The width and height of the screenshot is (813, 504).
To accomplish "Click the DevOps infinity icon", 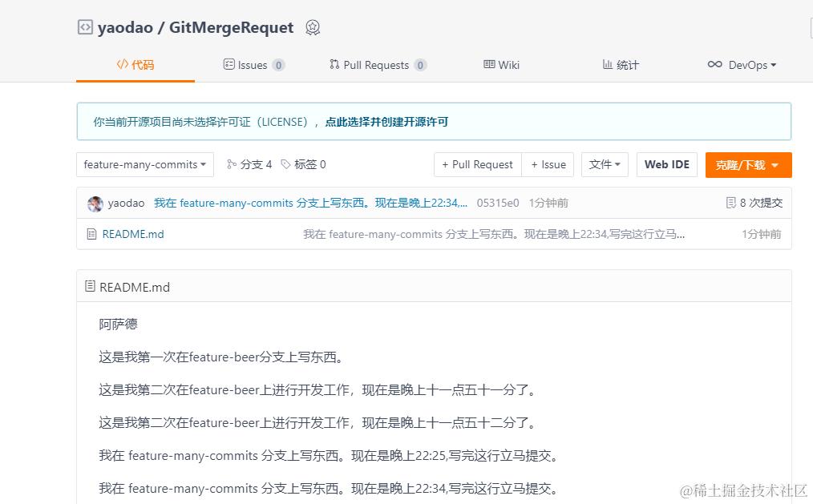I will tap(714, 65).
